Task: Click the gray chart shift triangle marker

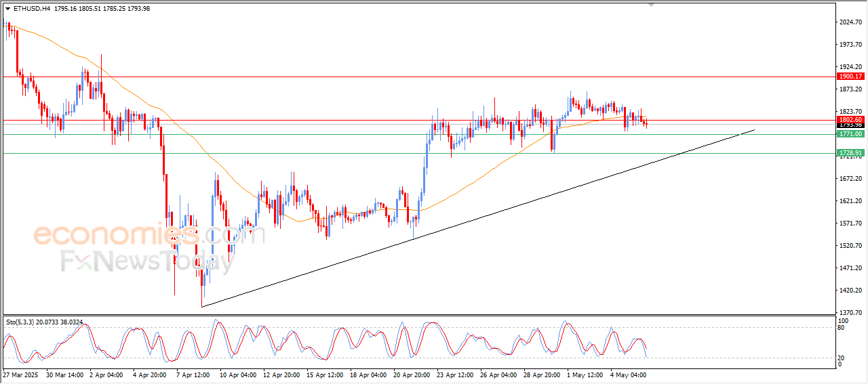Action: [652, 5]
